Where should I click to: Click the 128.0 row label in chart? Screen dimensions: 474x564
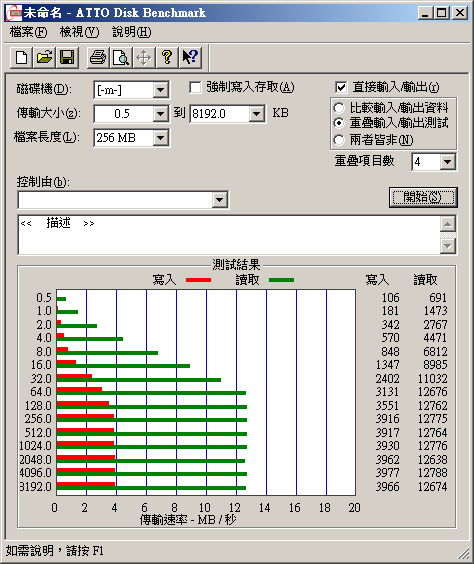38,406
